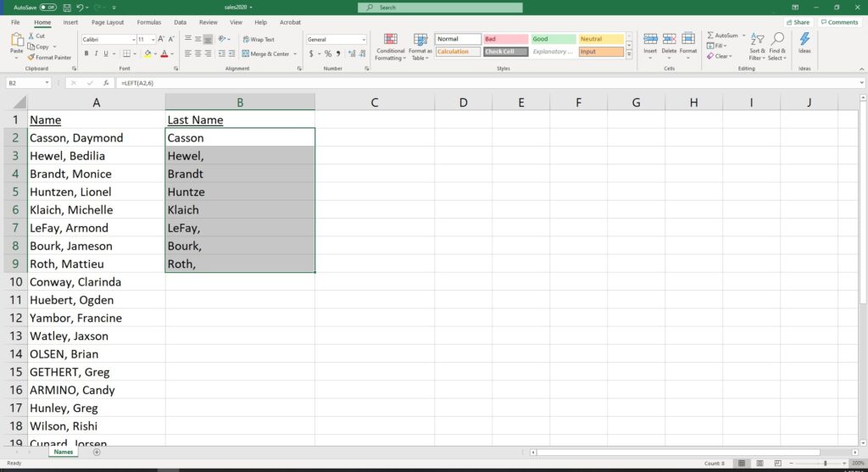Apply the yellow Fill Color bucket
The height and width of the screenshot is (472, 868).
[x=147, y=53]
